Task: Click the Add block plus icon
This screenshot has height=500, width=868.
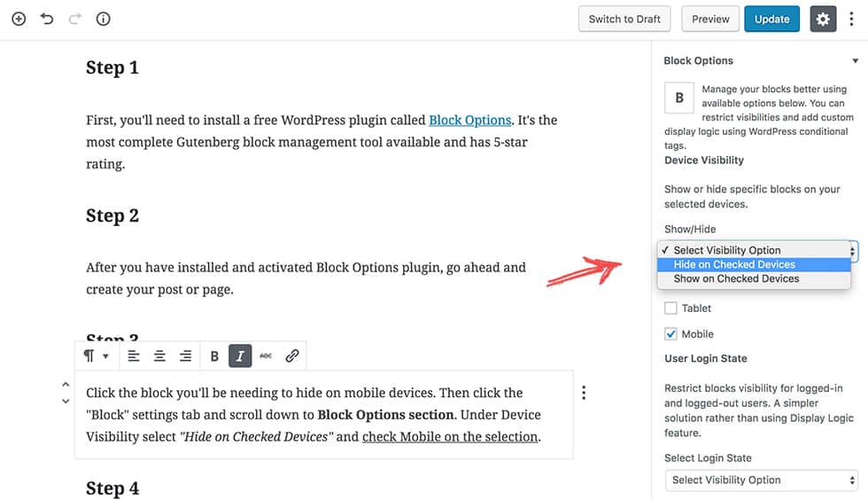Action: (19, 19)
